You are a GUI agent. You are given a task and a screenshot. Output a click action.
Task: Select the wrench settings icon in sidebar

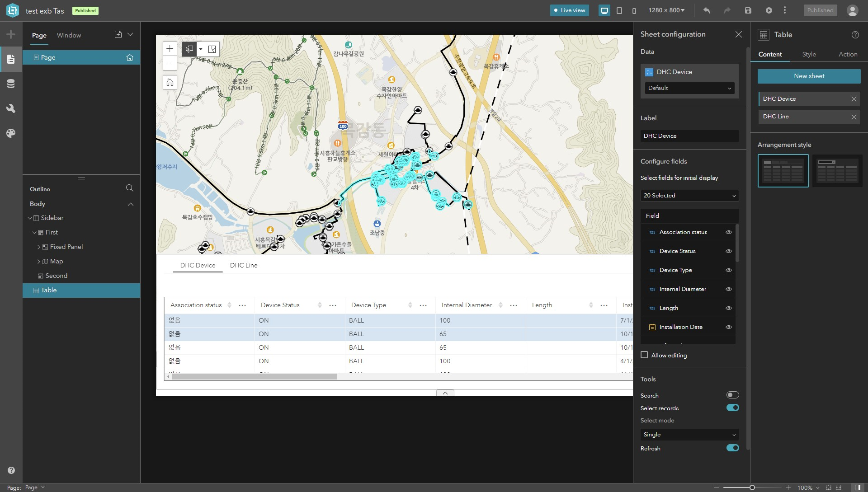[11, 108]
